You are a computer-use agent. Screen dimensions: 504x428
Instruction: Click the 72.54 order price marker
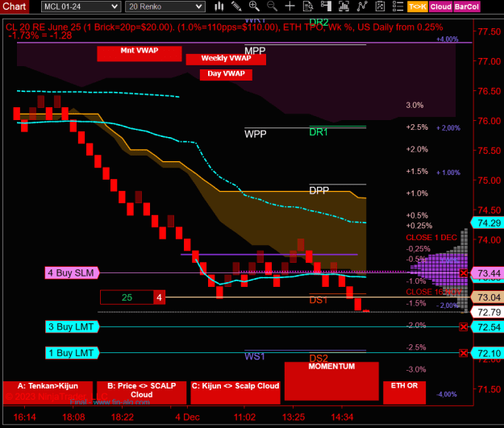click(x=488, y=327)
